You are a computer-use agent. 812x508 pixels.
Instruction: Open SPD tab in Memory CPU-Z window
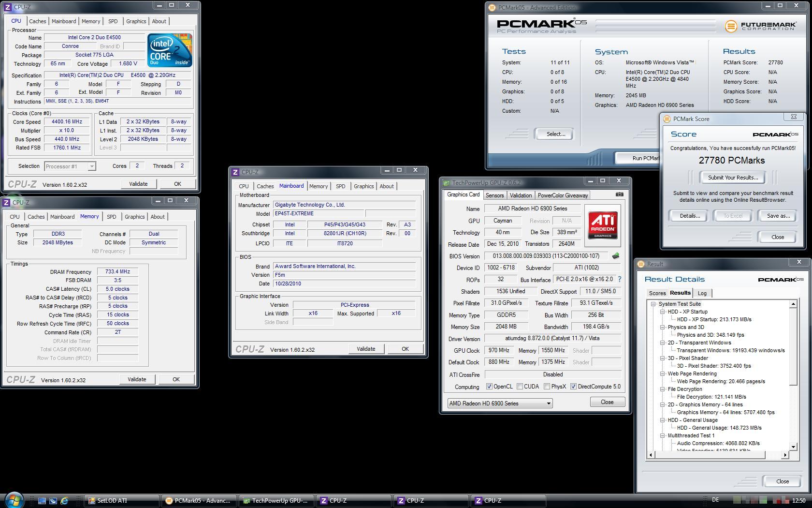[x=111, y=217]
